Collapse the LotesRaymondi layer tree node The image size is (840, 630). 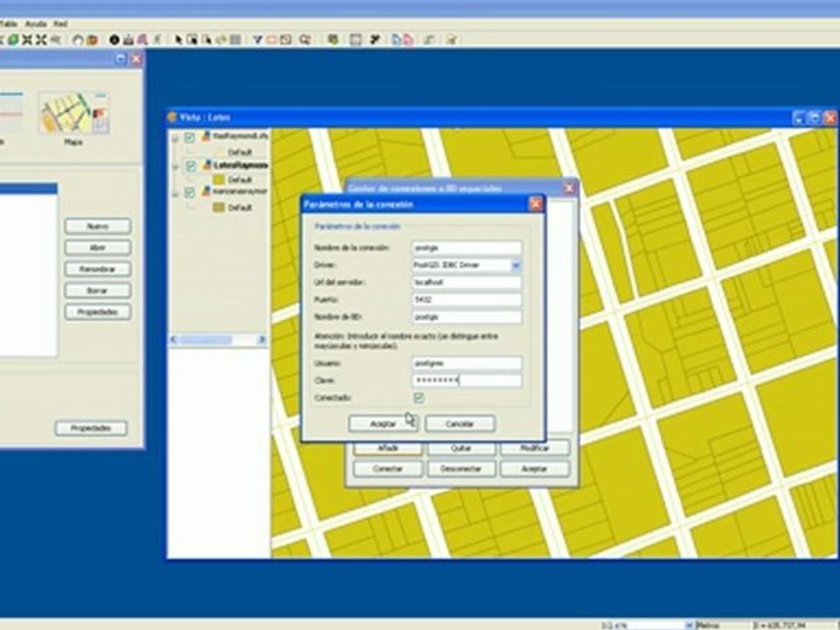(x=175, y=166)
